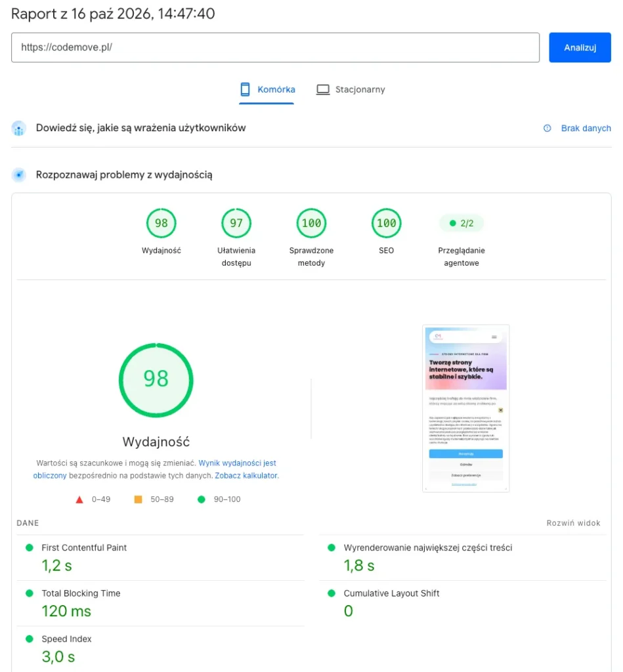Click the First Contentful Paint metric label
This screenshot has width=623, height=672.
(84, 548)
